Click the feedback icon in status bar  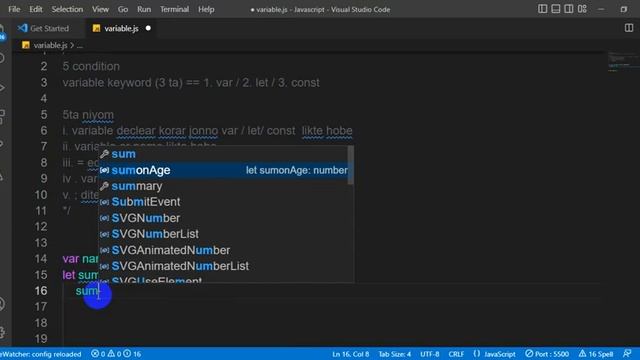tap(627, 353)
